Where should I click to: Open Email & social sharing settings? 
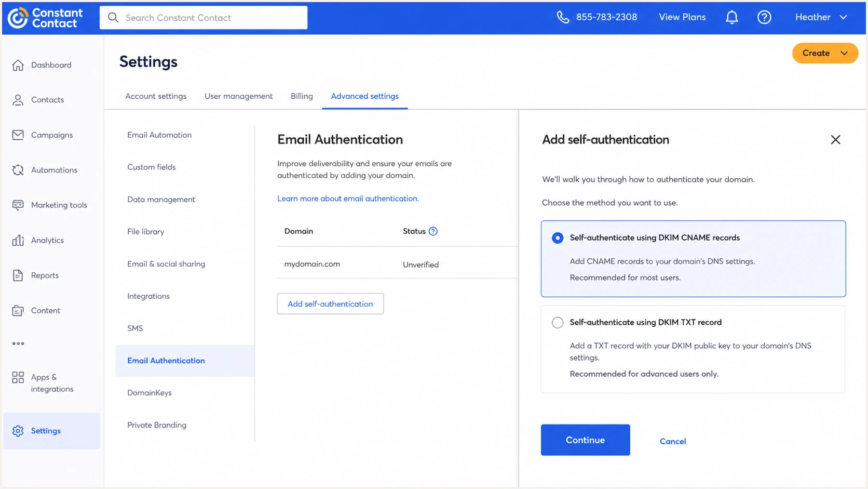166,264
